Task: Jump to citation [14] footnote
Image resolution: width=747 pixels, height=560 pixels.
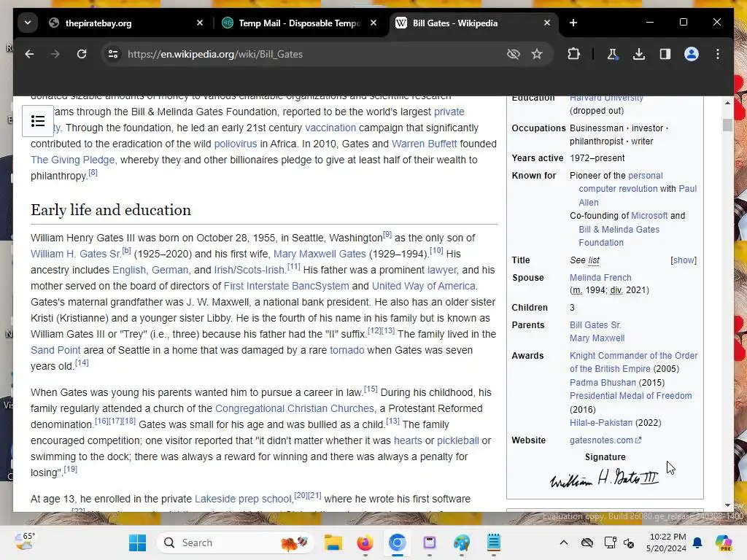Action: click(82, 363)
